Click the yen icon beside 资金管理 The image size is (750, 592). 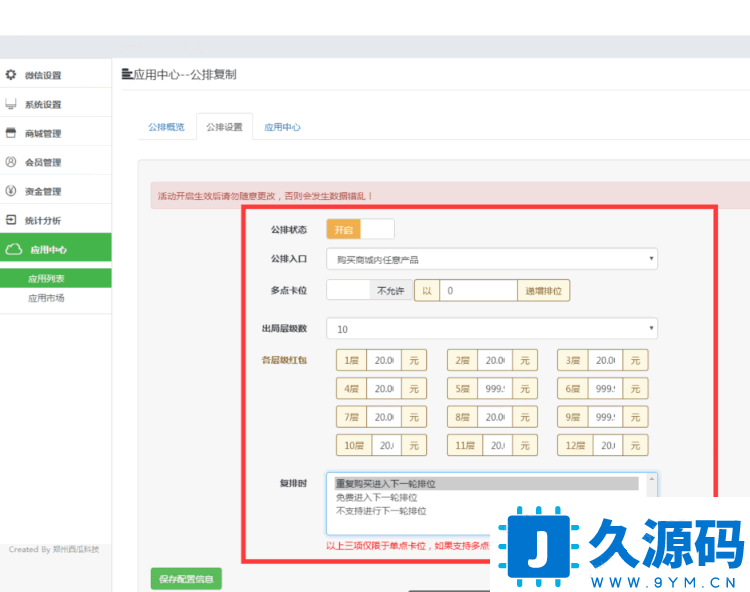(x=11, y=191)
